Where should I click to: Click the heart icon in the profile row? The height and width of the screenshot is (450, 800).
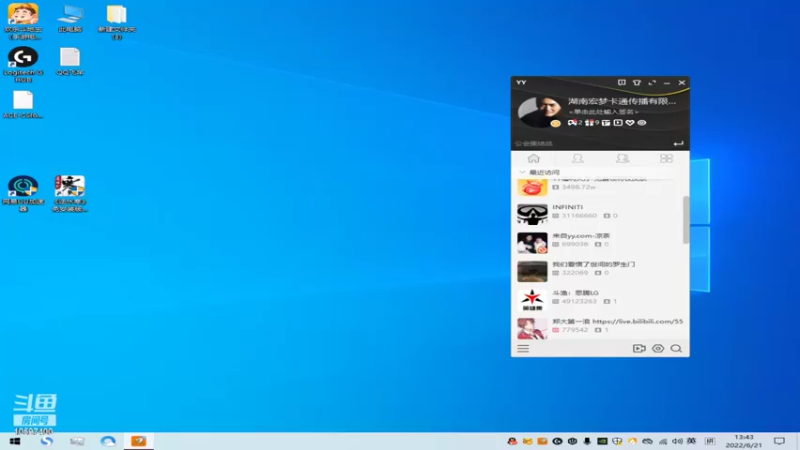tap(630, 122)
